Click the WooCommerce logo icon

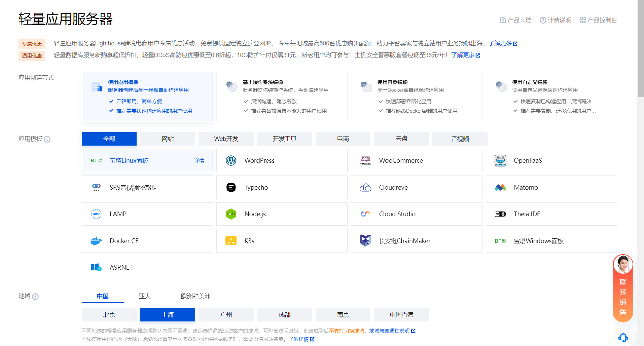coord(365,161)
